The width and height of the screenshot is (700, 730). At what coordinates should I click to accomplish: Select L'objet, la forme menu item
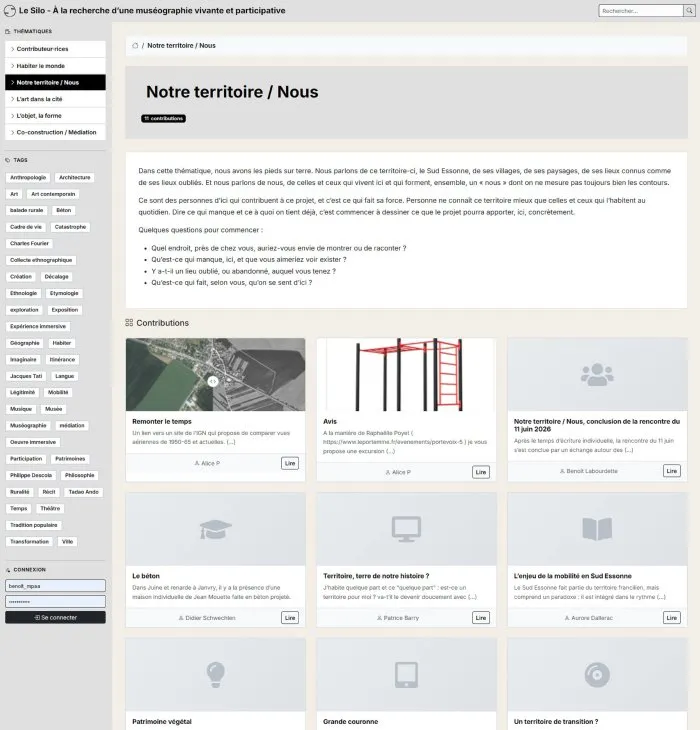pos(55,116)
